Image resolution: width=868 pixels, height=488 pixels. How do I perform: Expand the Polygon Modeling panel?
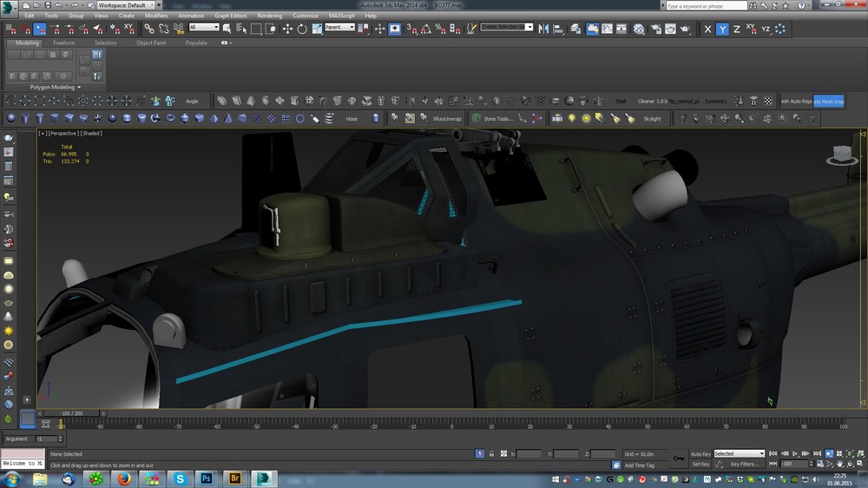tap(55, 87)
